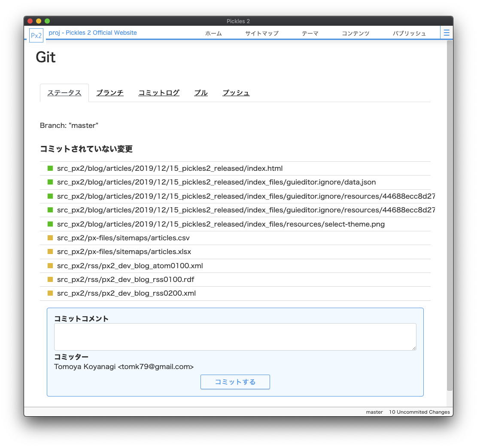The image size is (477, 448).
Task: Go to the プッシュ tab
Action: [x=236, y=93]
